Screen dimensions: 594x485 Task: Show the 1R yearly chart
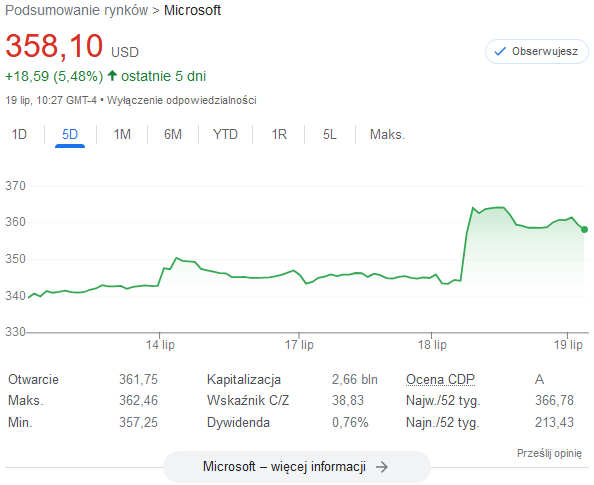tap(279, 134)
